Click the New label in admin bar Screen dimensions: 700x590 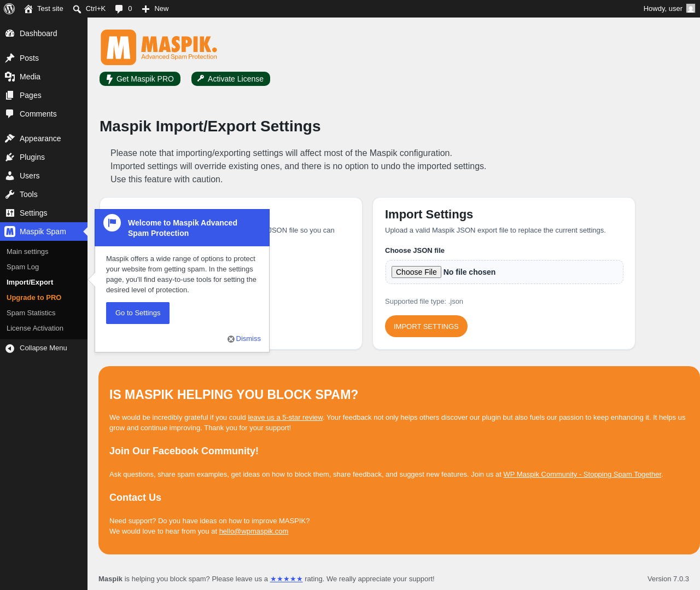pyautogui.click(x=161, y=9)
